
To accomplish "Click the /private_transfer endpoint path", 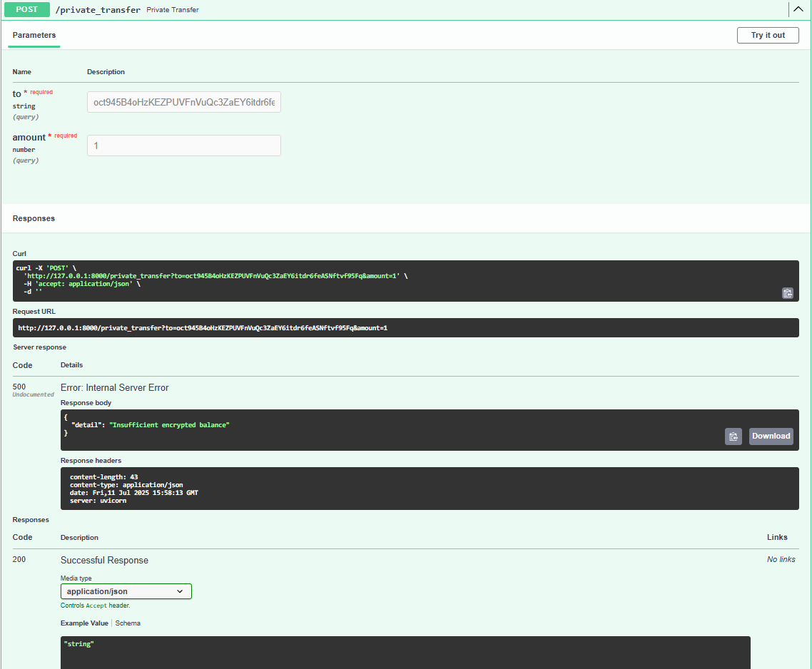I will point(98,10).
